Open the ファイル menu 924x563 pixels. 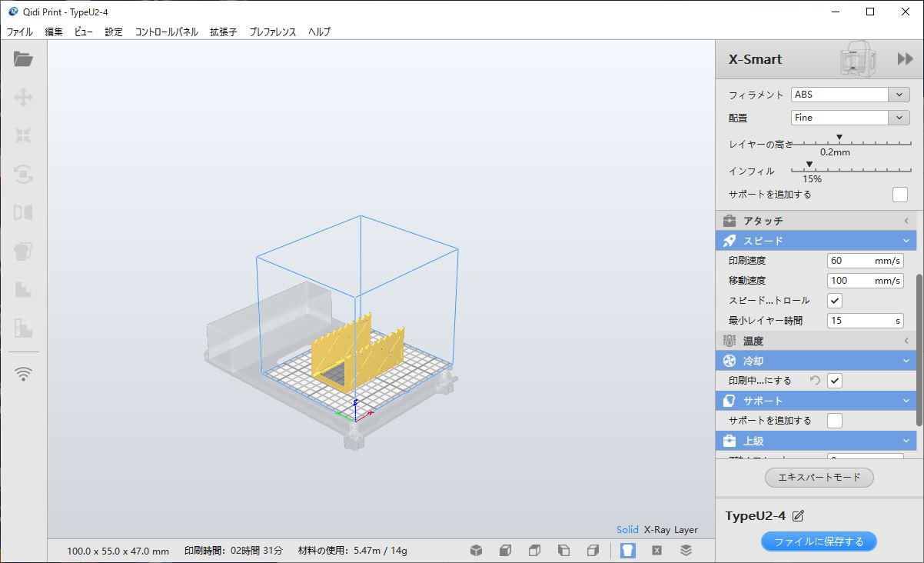[20, 32]
